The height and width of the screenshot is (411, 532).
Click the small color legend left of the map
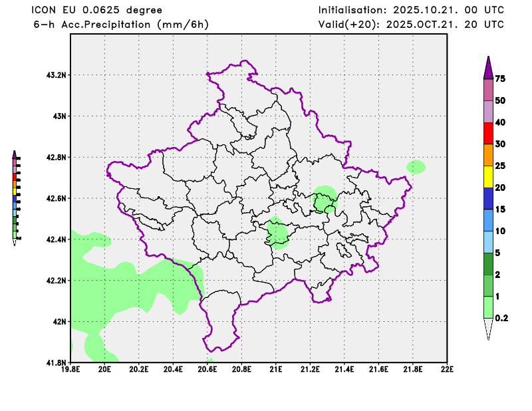(15, 197)
